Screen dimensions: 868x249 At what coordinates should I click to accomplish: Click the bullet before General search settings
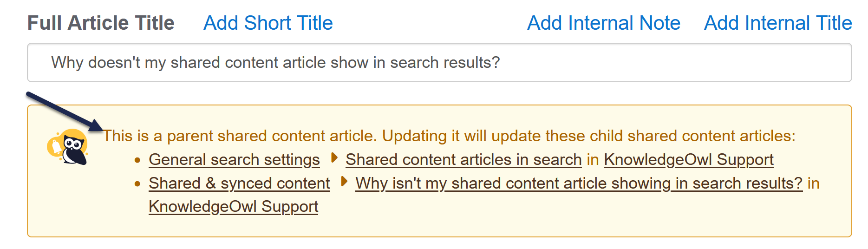coord(137,160)
